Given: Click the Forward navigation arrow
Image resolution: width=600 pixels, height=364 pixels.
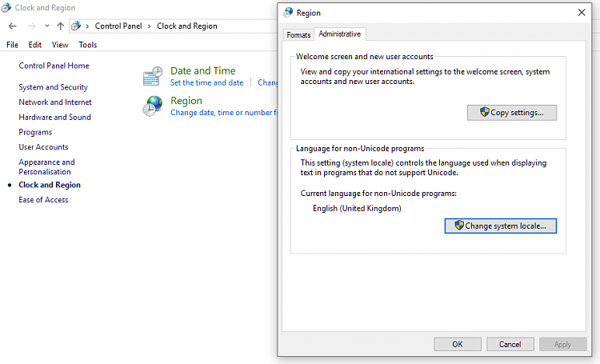Looking at the screenshot, I should pyautogui.click(x=32, y=26).
